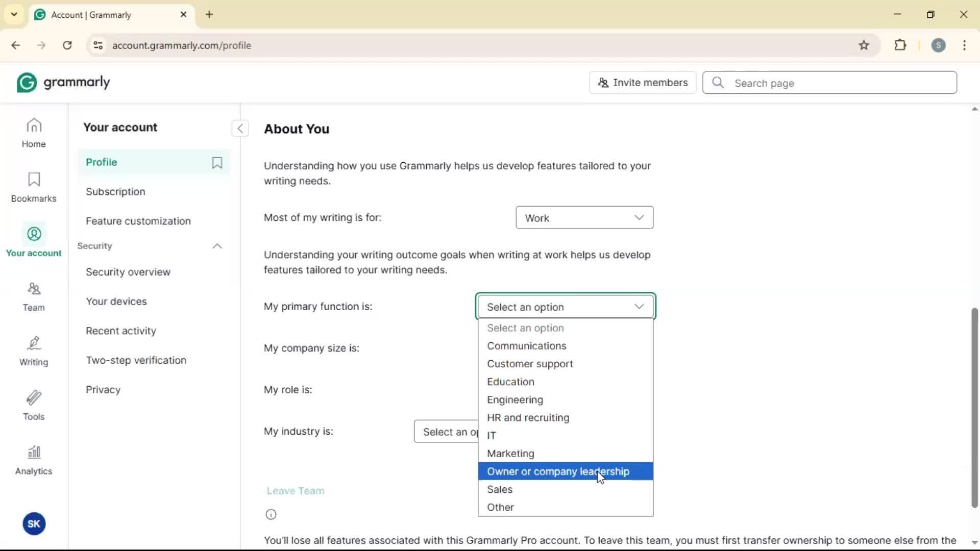The height and width of the screenshot is (551, 980).
Task: Open the Subscription settings page
Action: pos(115,192)
